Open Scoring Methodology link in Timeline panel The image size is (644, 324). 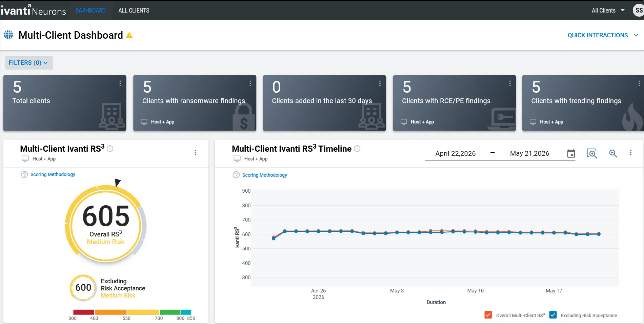click(265, 175)
